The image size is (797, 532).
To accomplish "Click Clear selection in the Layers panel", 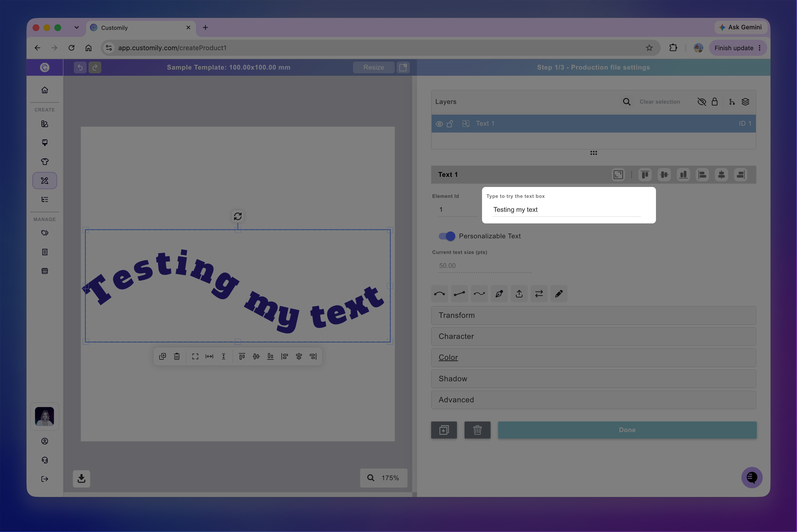I will [660, 102].
